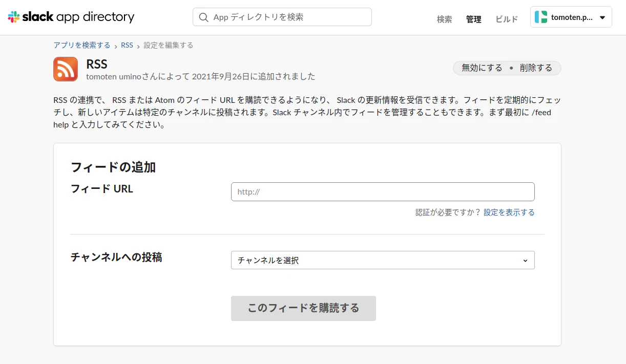Click the チャンネルへの投稿 label
This screenshot has height=364, width=626.
[x=116, y=257]
